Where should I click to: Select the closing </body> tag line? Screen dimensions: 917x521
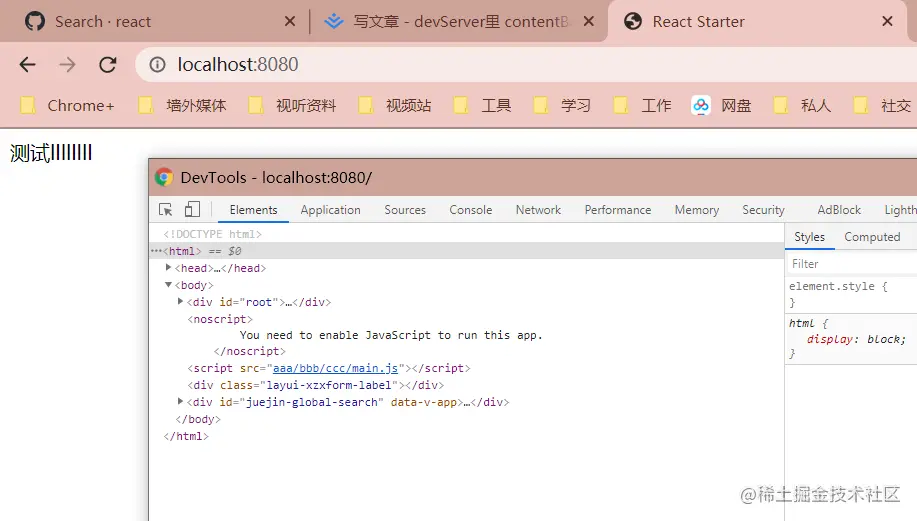198,419
